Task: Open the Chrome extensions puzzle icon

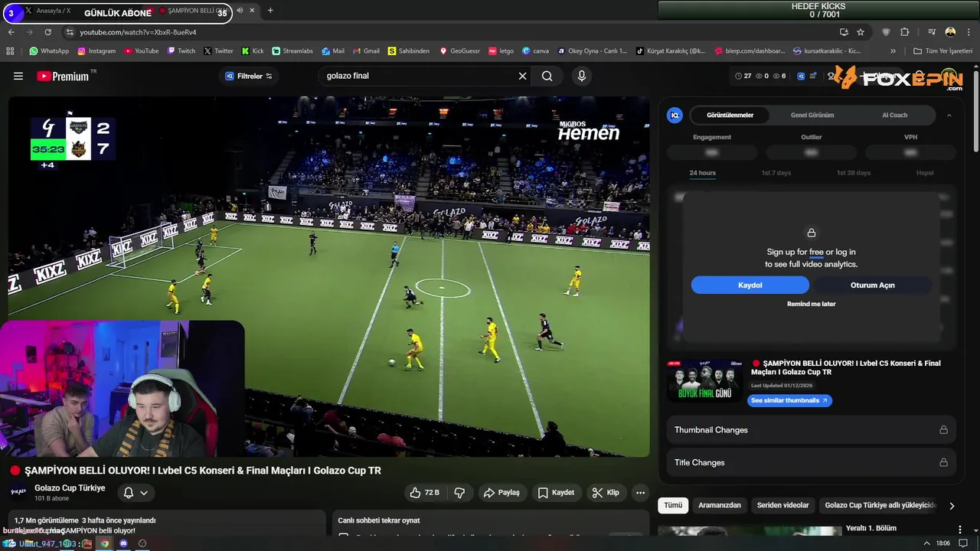Action: (x=904, y=32)
